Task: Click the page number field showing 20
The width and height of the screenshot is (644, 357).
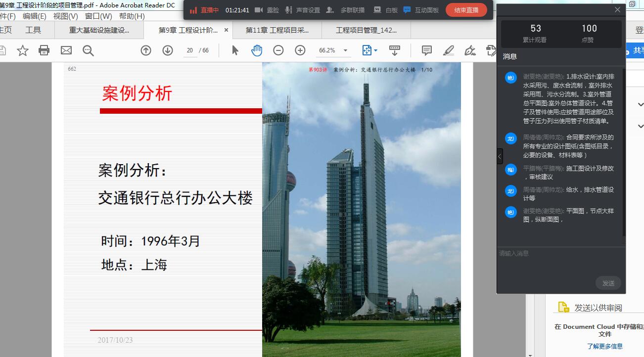Action: (x=189, y=50)
